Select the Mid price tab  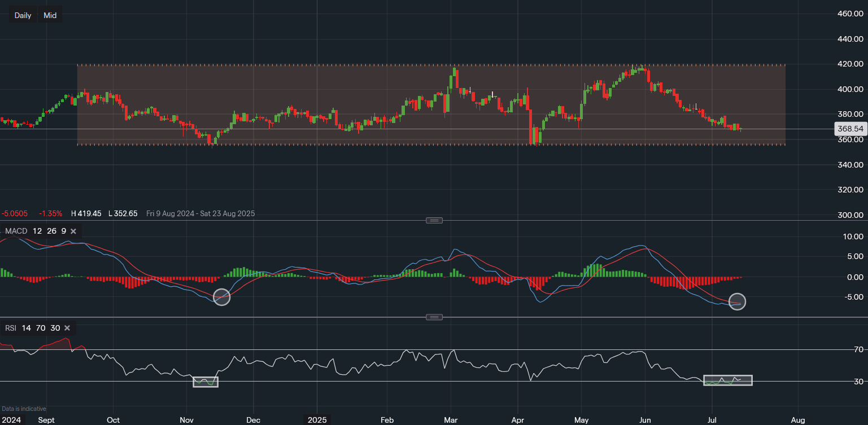pyautogui.click(x=50, y=15)
